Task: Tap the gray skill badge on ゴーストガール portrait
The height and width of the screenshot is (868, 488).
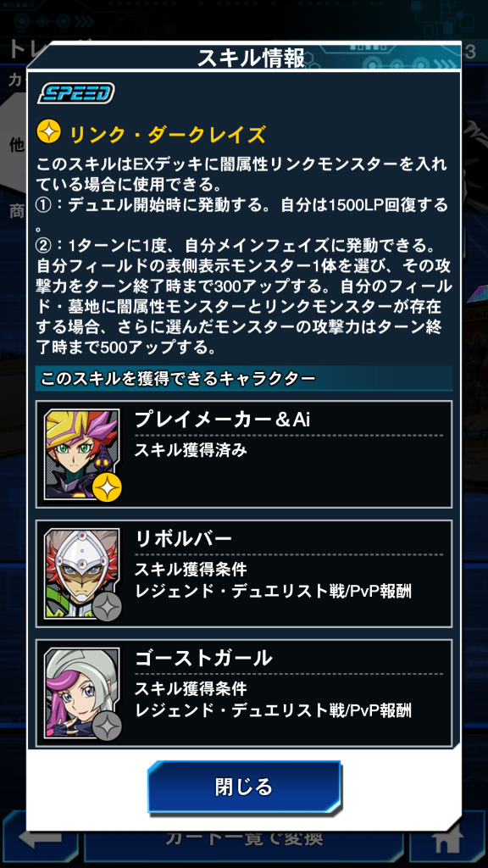Action: click(x=107, y=726)
